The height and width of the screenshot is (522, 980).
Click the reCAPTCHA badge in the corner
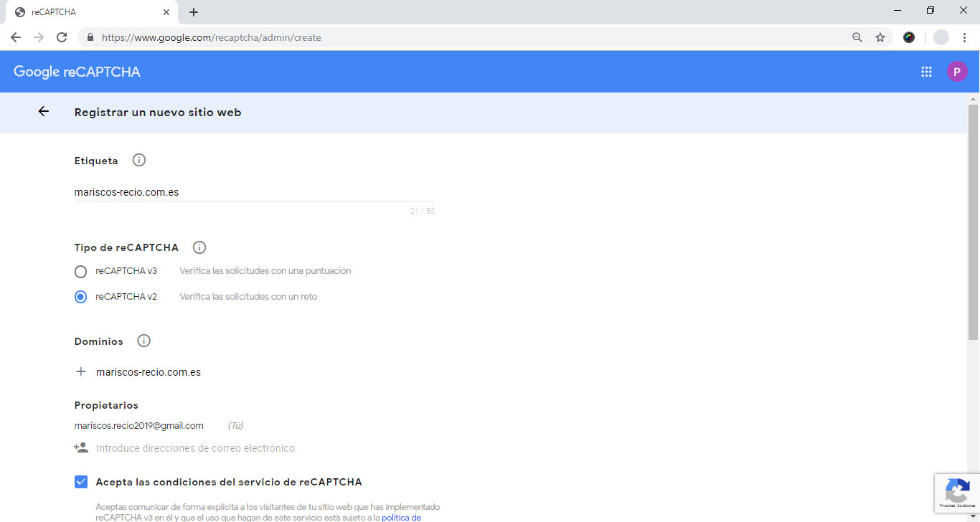tap(957, 493)
